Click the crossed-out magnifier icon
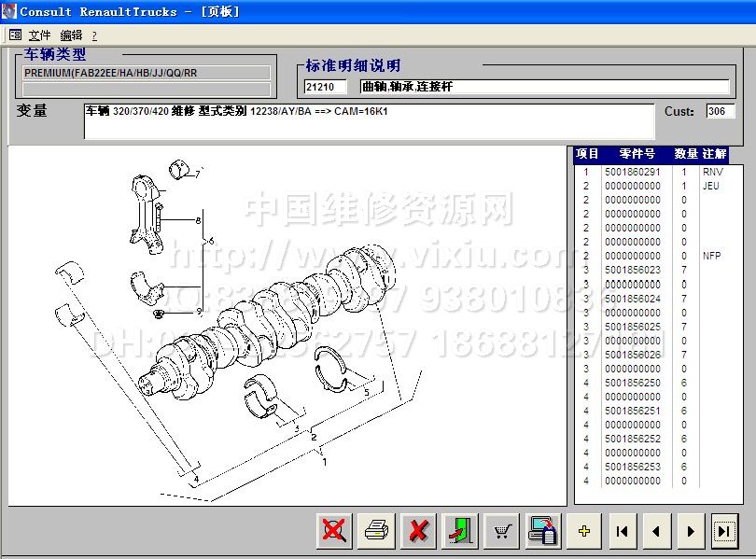 333,531
